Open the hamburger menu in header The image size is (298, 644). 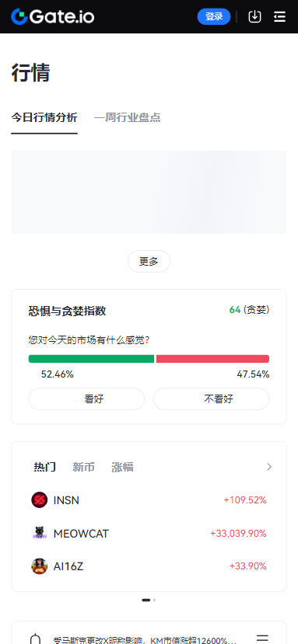click(280, 16)
